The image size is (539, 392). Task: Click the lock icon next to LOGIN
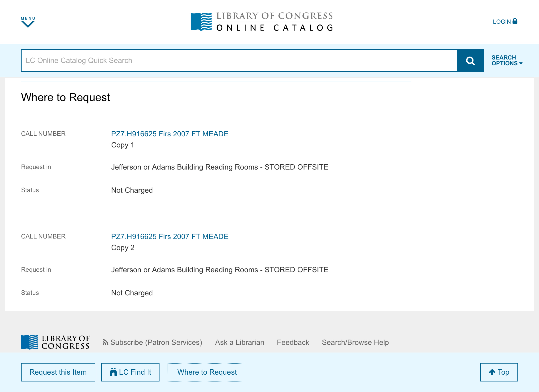515,21
